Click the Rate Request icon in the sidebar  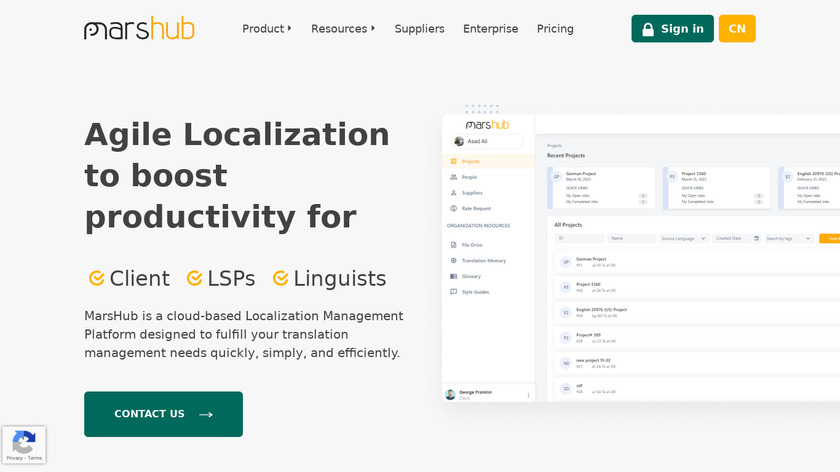click(454, 208)
